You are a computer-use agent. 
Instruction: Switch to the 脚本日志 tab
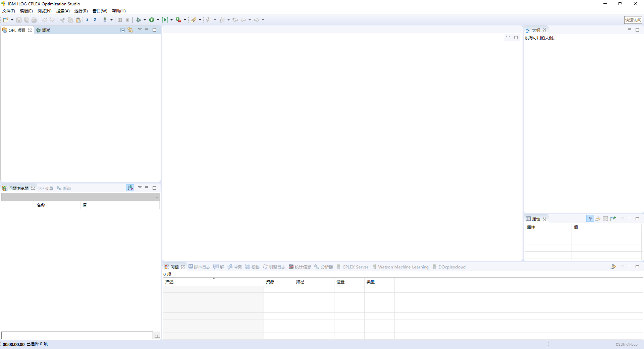(199, 267)
